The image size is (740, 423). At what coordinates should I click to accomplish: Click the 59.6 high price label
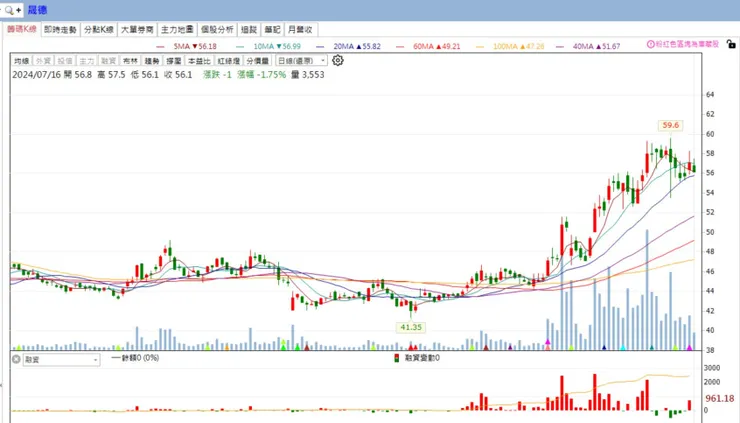pos(671,125)
